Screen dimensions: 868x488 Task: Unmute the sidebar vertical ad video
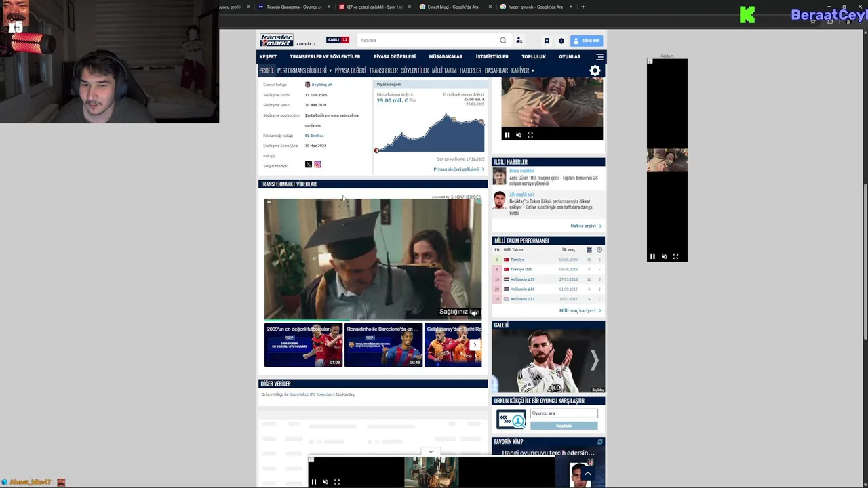tap(664, 257)
